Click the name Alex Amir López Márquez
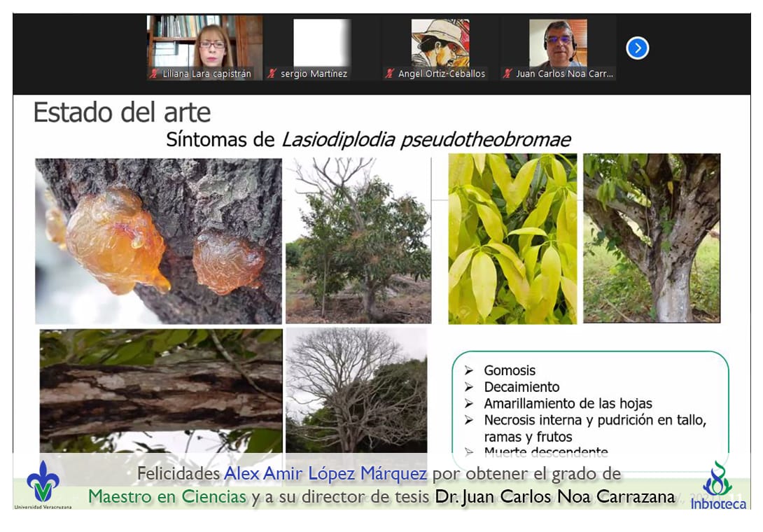Image resolution: width=763 pixels, height=532 pixels. tap(325, 474)
